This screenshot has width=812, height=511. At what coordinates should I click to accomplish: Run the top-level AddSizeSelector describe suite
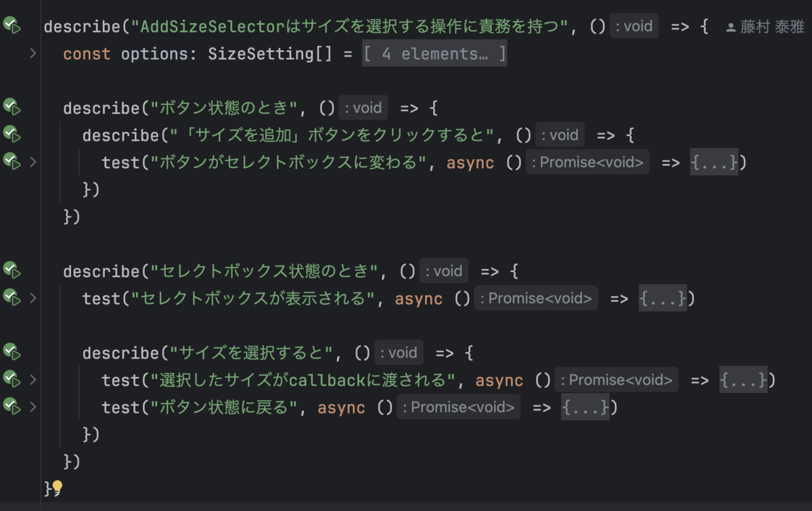pos(12,26)
